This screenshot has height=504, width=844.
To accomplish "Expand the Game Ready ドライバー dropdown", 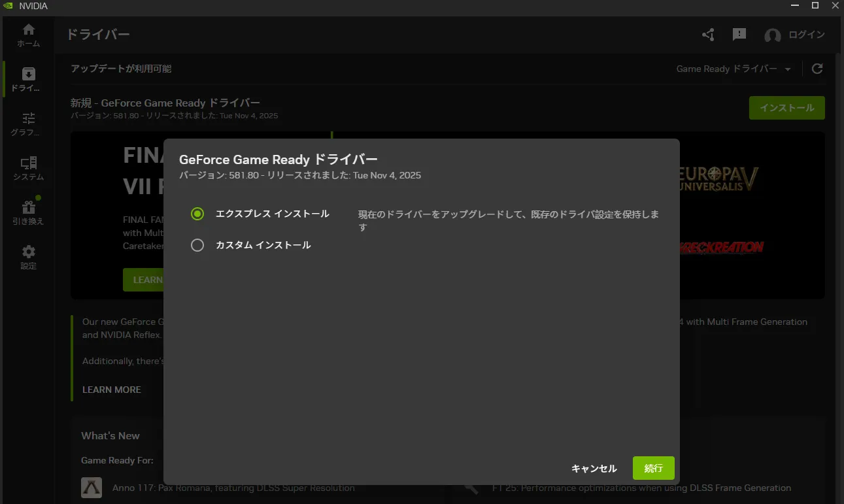I will point(734,69).
